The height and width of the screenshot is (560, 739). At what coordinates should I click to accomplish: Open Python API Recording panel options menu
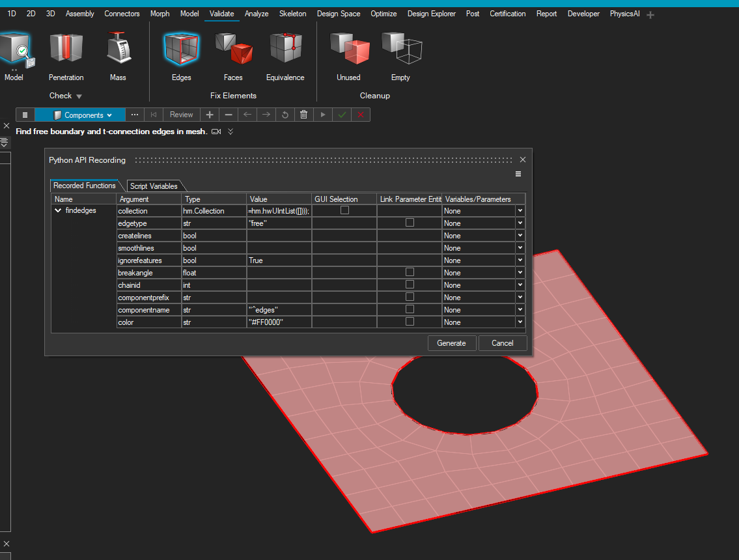point(518,174)
